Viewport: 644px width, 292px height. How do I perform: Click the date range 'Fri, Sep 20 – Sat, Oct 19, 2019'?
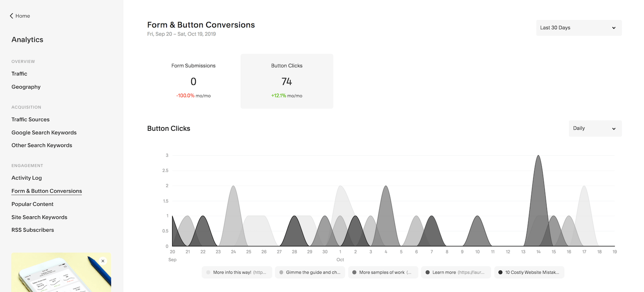pos(182,34)
